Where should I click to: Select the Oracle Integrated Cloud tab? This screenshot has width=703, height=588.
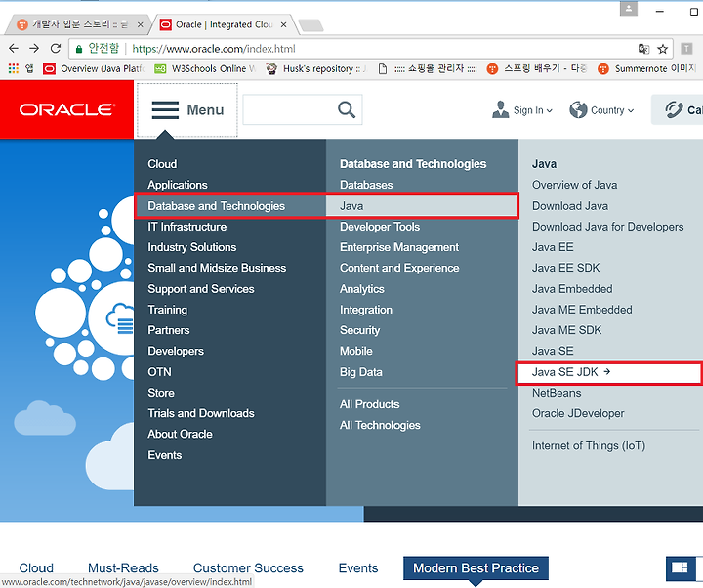pyautogui.click(x=224, y=24)
